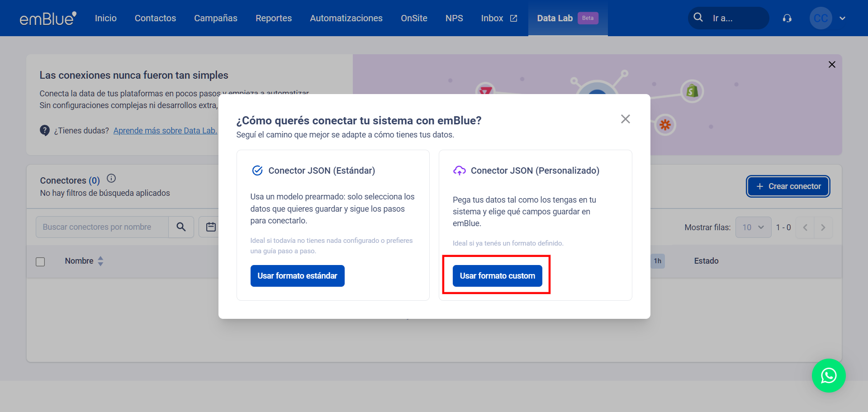The image size is (868, 412).
Task: Click the info icon next to Conectores
Action: point(111,179)
